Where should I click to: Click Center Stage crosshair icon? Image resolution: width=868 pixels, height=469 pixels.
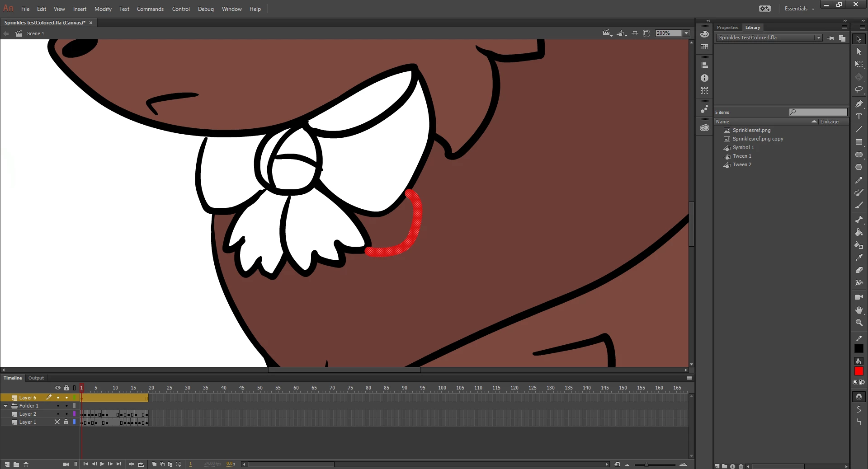(x=635, y=33)
